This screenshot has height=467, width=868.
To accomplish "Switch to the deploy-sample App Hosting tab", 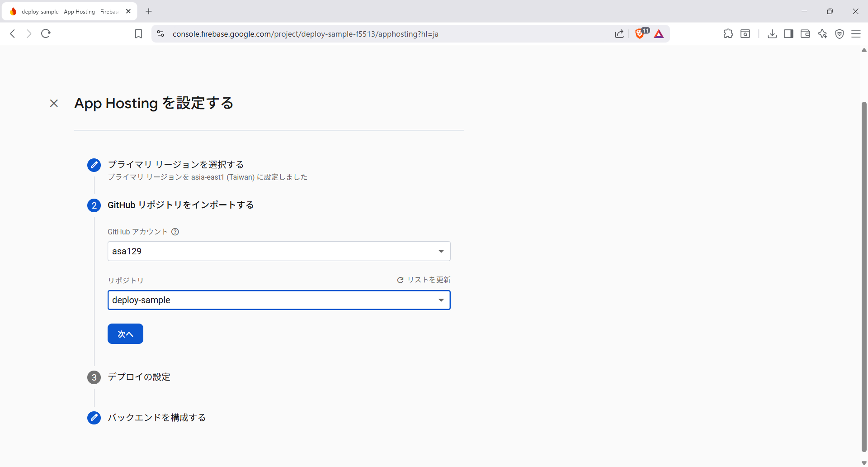I will tap(69, 12).
